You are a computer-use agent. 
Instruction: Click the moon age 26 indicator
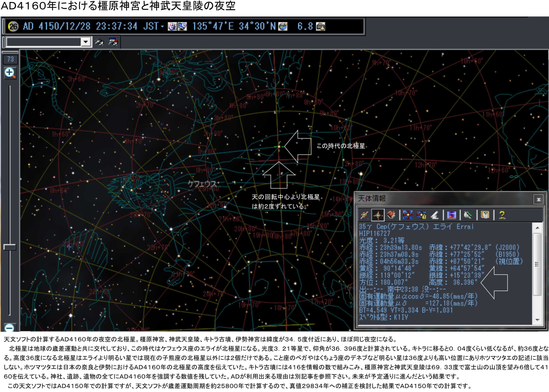coord(13,26)
